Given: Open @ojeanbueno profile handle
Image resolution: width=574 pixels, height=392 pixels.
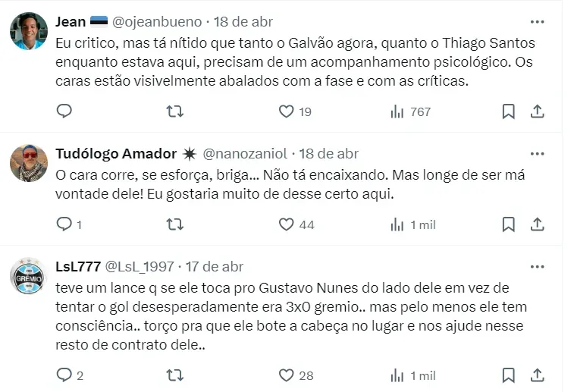Looking at the screenshot, I should [158, 22].
